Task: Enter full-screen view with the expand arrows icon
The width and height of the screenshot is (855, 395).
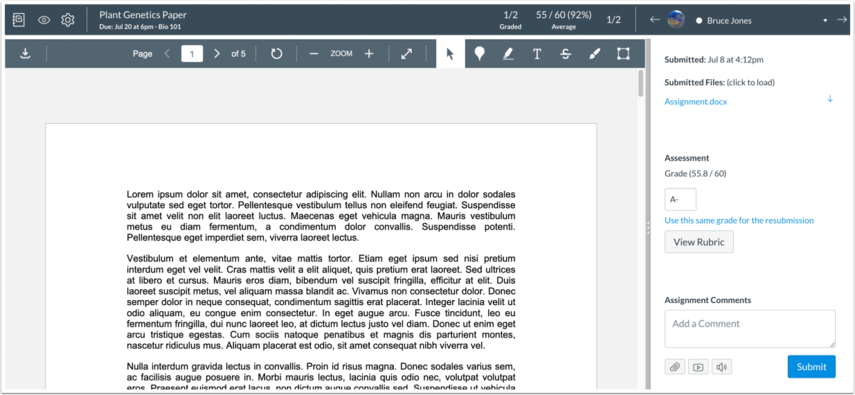Action: pyautogui.click(x=406, y=53)
